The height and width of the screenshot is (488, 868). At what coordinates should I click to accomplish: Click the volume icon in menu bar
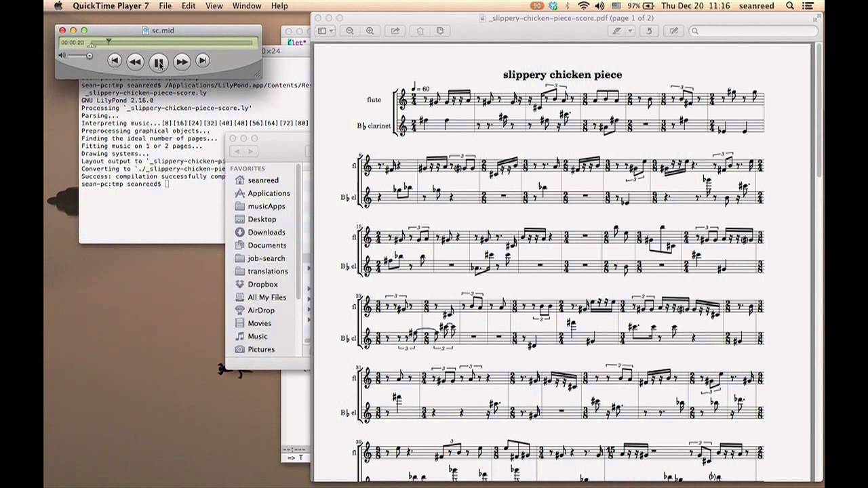600,5
